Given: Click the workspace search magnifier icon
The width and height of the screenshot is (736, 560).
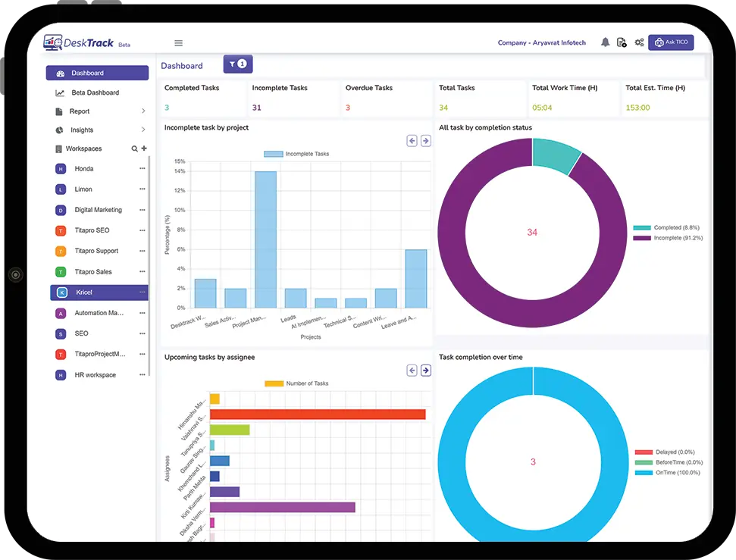Looking at the screenshot, I should point(135,149).
